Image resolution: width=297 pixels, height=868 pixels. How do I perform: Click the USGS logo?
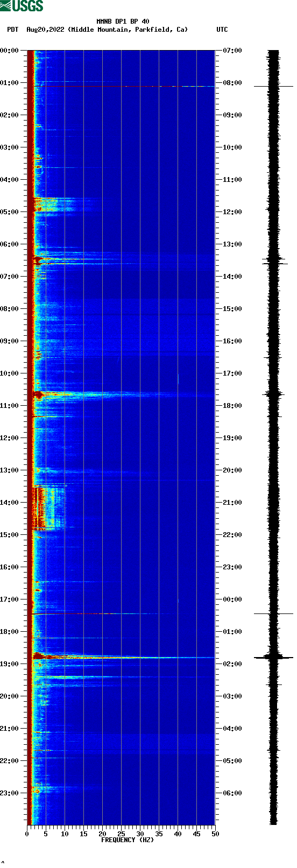click(22, 6)
